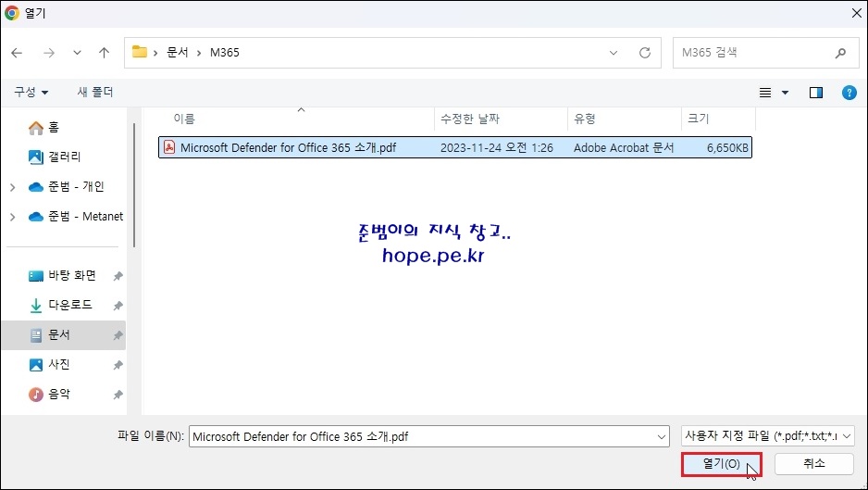Open the 구성 menu
The image size is (868, 490).
coord(31,92)
